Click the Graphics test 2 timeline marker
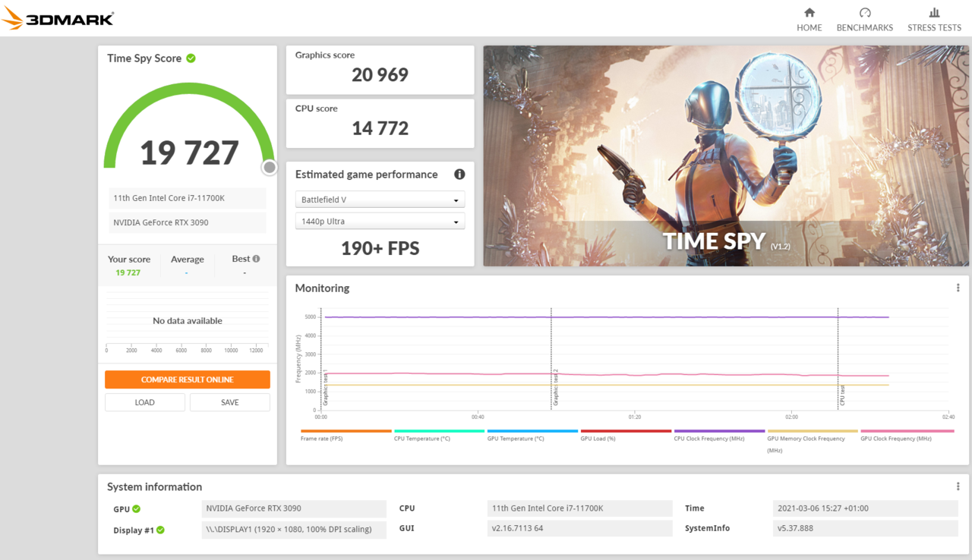The height and width of the screenshot is (560, 972). coord(555,387)
